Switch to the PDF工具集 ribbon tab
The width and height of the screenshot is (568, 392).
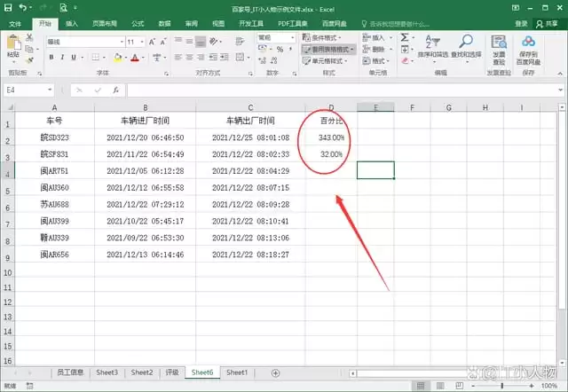(x=293, y=24)
